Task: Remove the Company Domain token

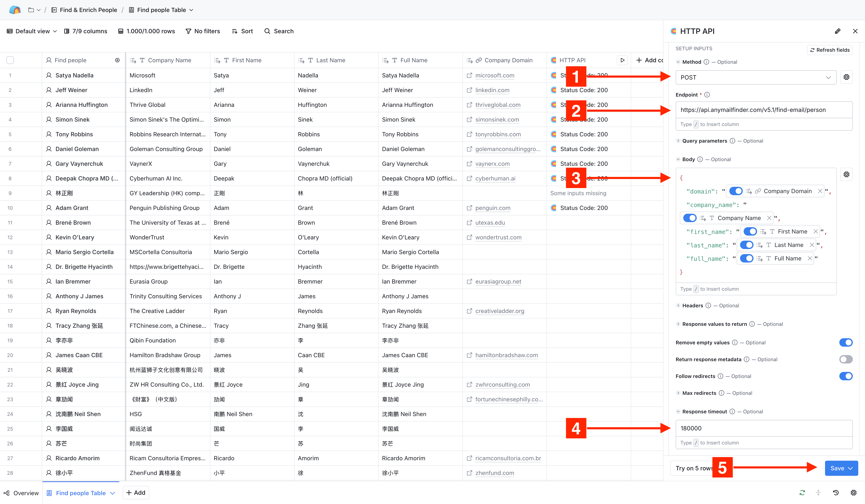Action: click(820, 191)
